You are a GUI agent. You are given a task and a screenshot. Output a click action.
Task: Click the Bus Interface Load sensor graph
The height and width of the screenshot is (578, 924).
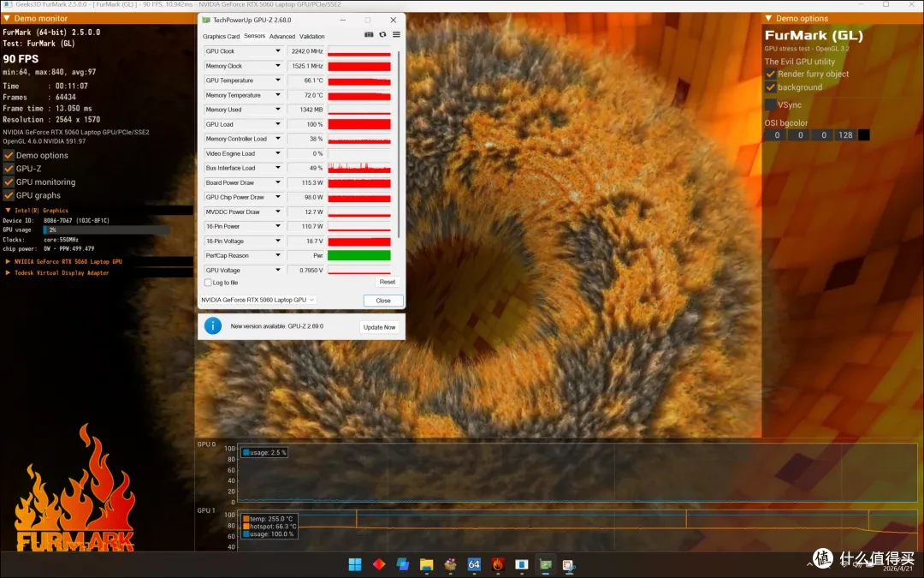358,168
